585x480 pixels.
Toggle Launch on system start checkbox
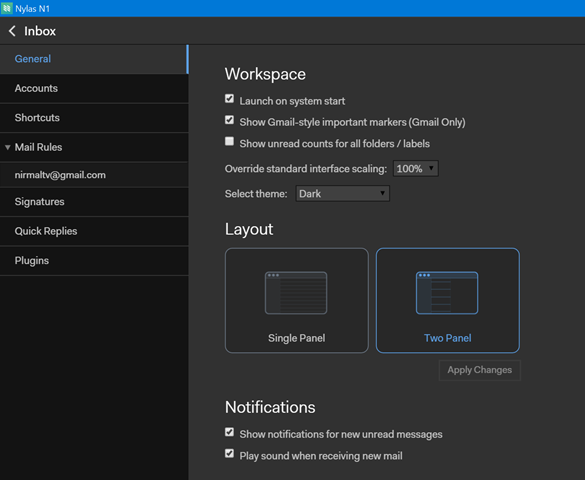click(x=229, y=99)
